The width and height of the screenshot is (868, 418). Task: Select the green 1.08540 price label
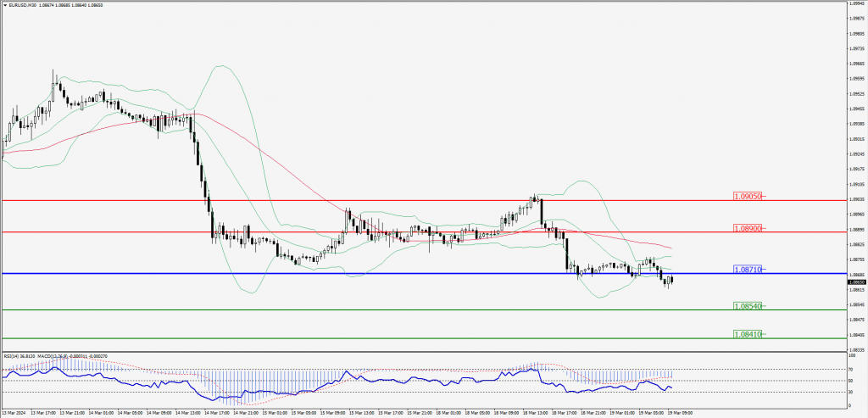click(748, 305)
